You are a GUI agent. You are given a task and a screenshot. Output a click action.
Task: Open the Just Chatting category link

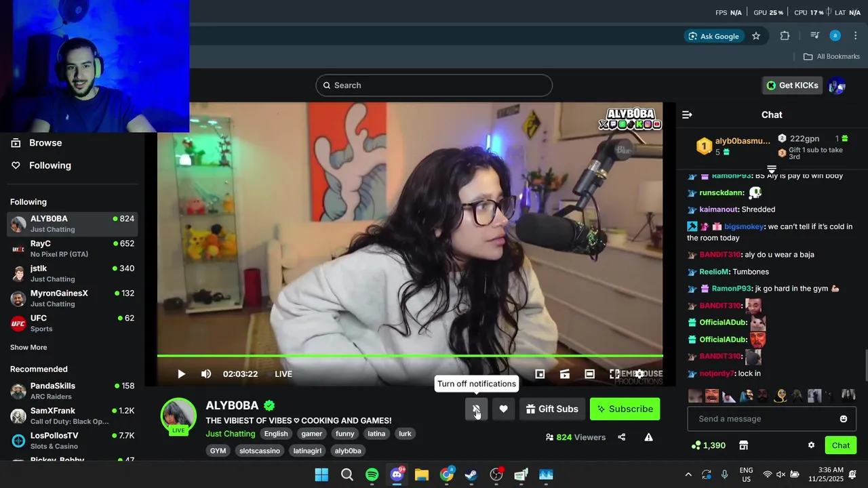point(231,434)
